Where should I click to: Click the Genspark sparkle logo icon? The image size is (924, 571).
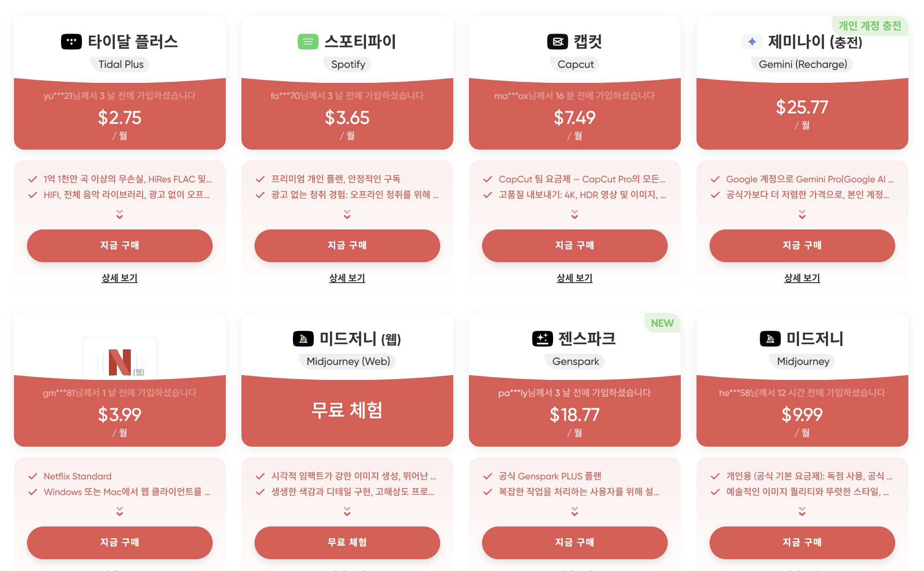tap(543, 339)
